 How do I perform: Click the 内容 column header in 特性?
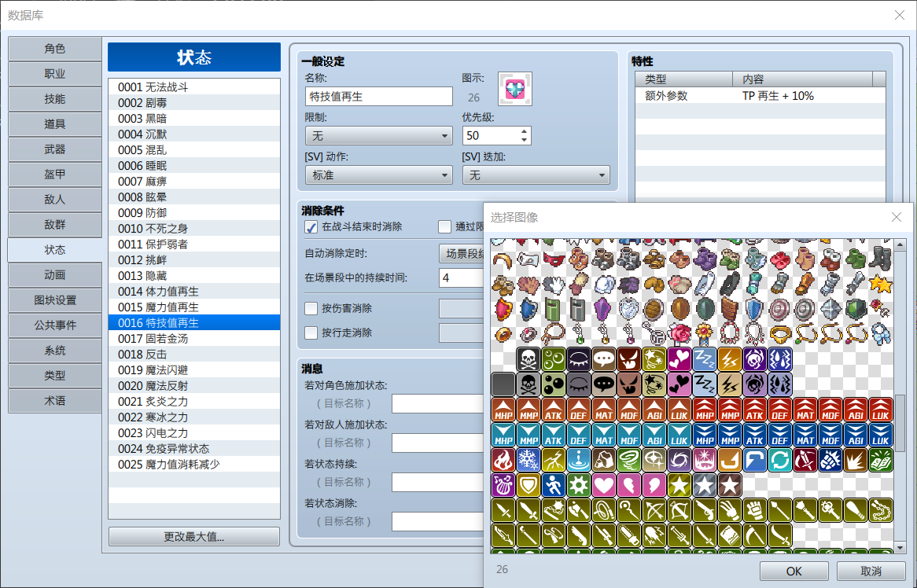[802, 79]
